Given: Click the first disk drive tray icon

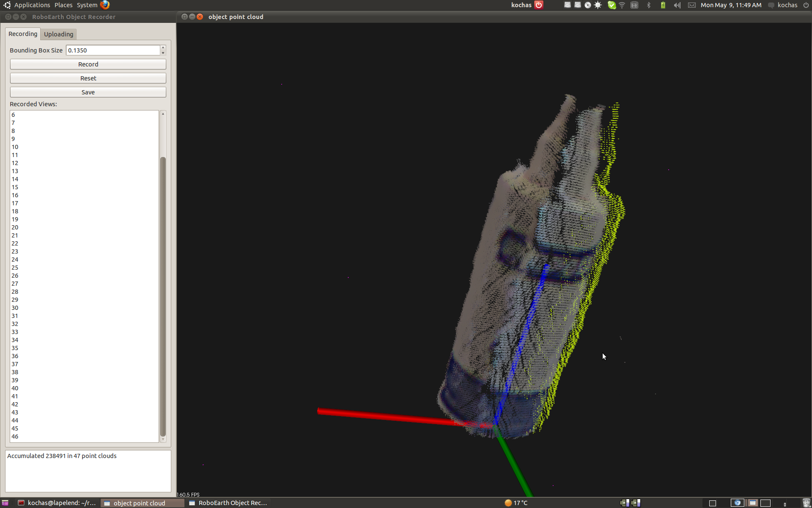Looking at the screenshot, I should click(x=568, y=5).
